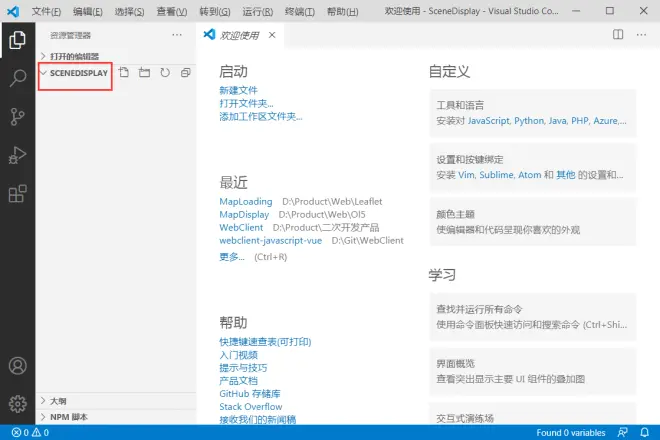Open the feedback icon in status bar
660x440 pixels.
(622, 432)
